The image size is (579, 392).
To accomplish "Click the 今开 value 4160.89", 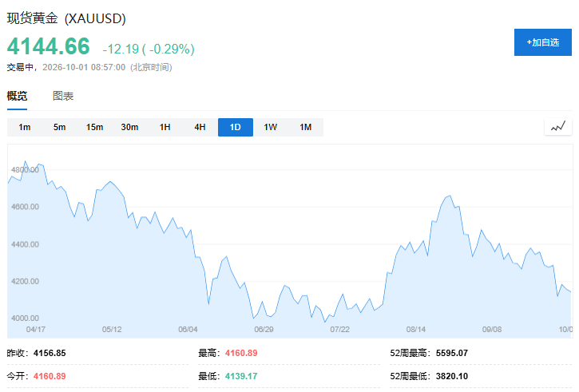I will point(50,376).
